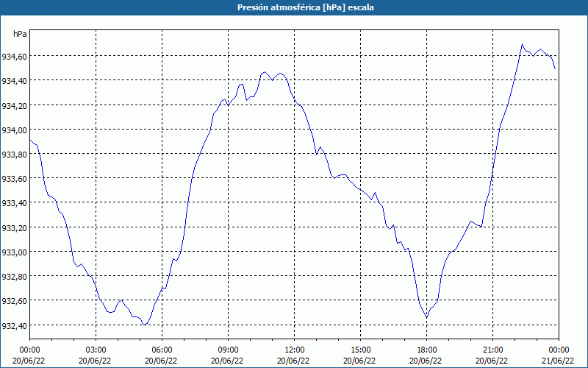The height and width of the screenshot is (368, 588).
Task: Click the 932,80 y-axis label
Action: [14, 277]
